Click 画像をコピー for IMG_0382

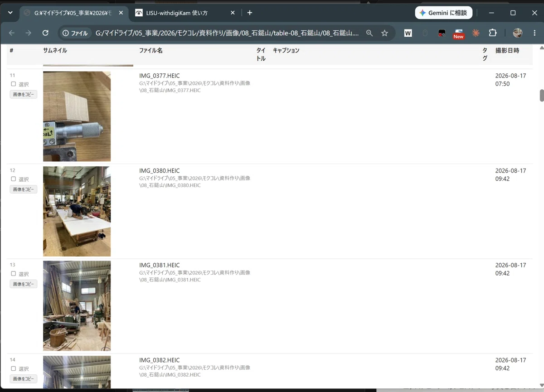24,379
